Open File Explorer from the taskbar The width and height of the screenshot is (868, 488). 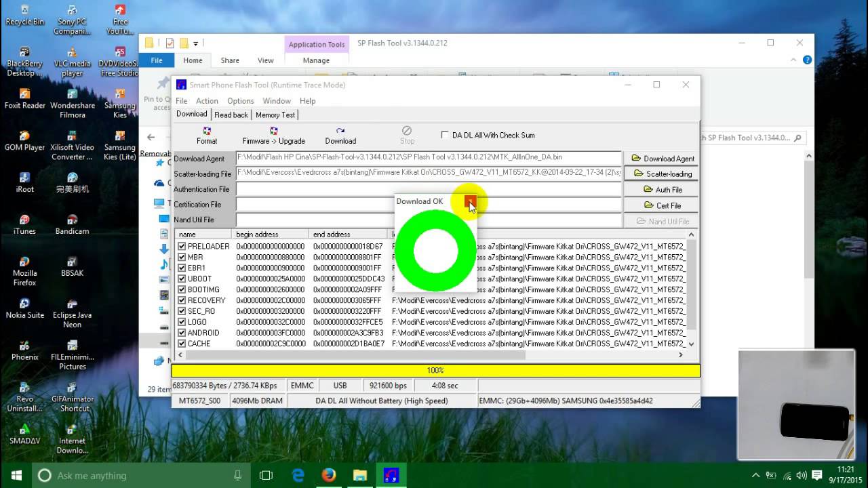tap(360, 475)
